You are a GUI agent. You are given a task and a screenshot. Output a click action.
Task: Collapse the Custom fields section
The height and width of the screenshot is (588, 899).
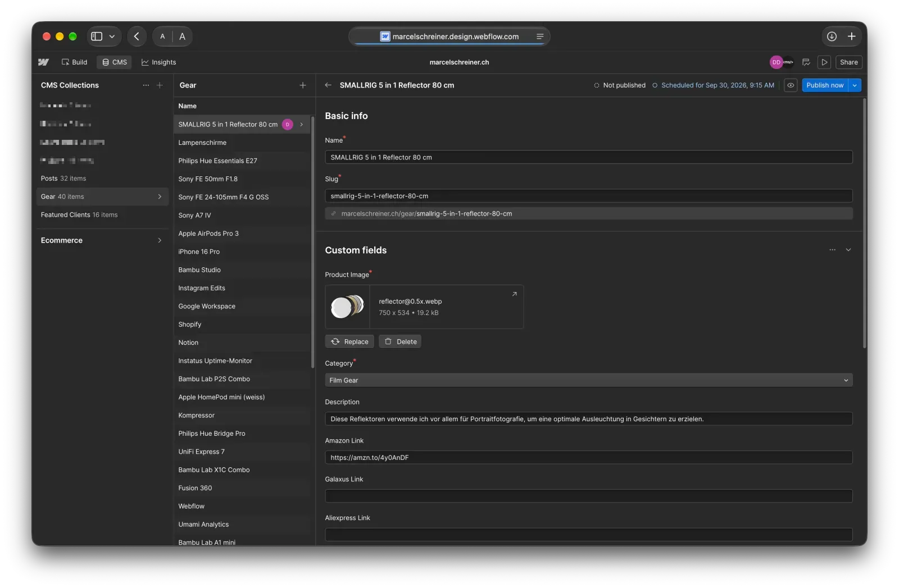click(x=848, y=250)
